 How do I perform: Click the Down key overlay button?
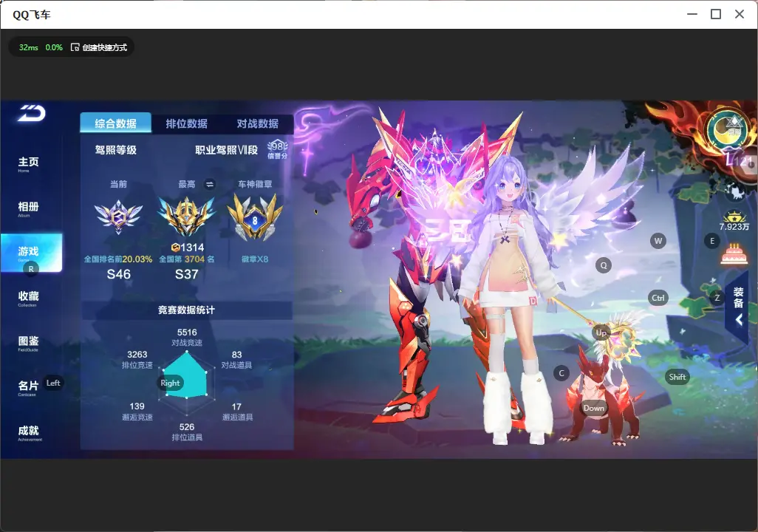594,408
